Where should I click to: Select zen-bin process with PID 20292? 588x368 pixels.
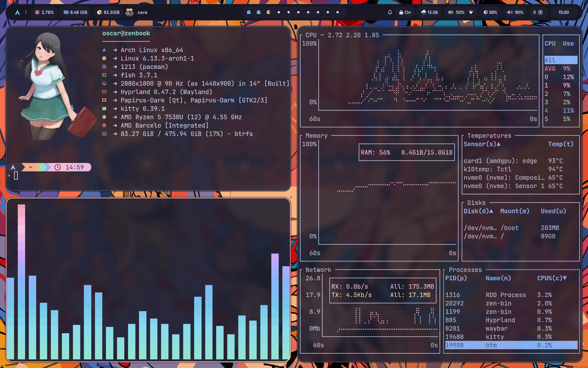coord(511,303)
